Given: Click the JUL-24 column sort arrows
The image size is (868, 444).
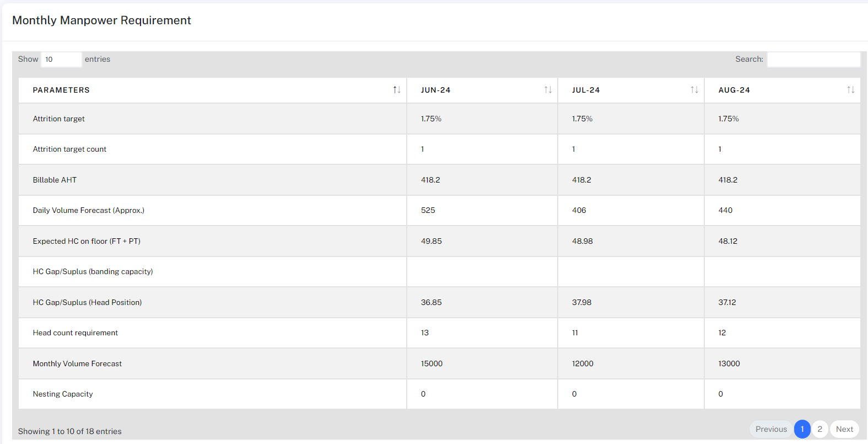Looking at the screenshot, I should coord(694,90).
